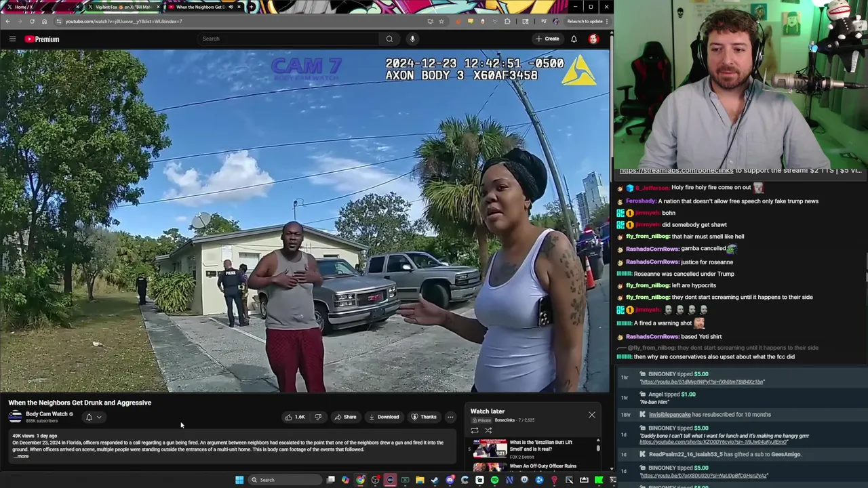Open browser extensions puzzle icon
The height and width of the screenshot is (488, 868).
507,21
